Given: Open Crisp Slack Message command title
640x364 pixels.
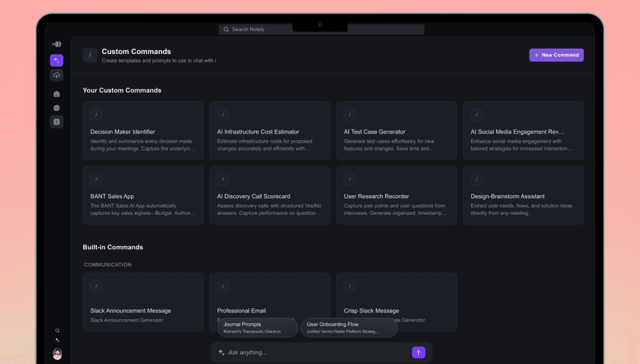Looking at the screenshot, I should pyautogui.click(x=371, y=311).
